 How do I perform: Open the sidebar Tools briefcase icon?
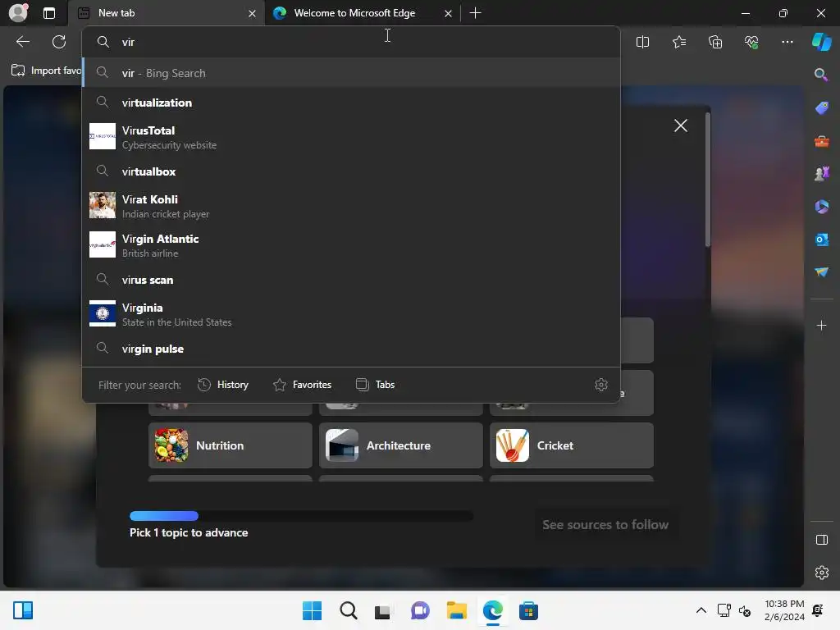tap(821, 141)
